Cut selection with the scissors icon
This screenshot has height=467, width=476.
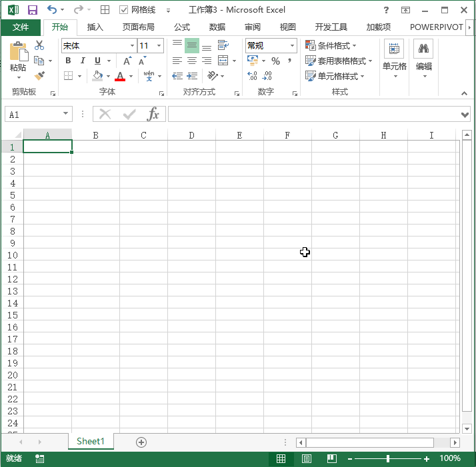pos(39,45)
